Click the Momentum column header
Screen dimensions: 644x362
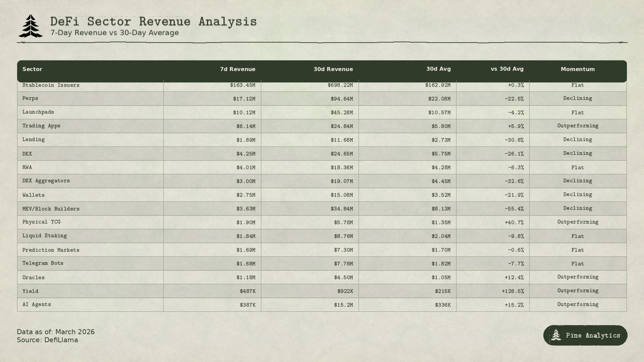(x=578, y=69)
